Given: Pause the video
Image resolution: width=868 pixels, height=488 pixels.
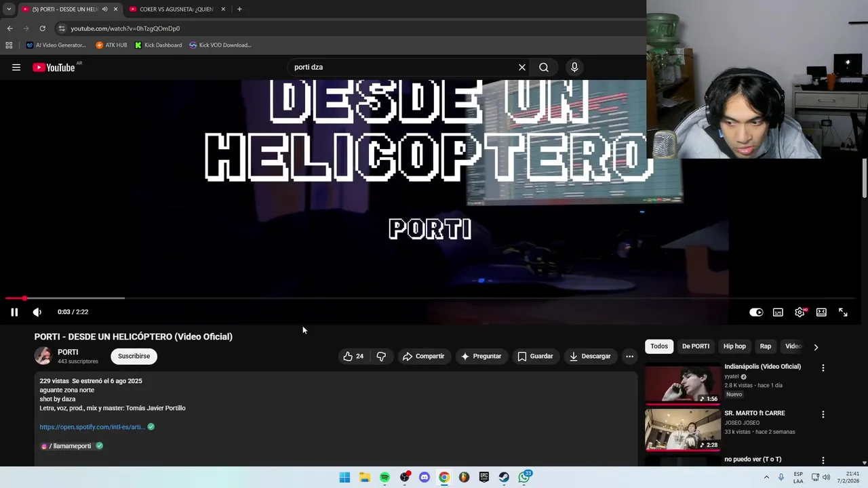Looking at the screenshot, I should point(14,312).
